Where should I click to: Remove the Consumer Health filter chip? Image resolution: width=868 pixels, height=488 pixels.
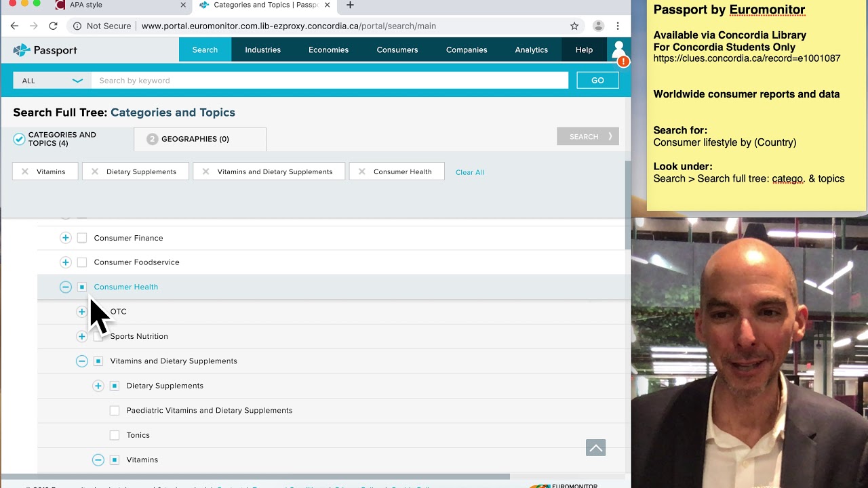click(x=362, y=171)
